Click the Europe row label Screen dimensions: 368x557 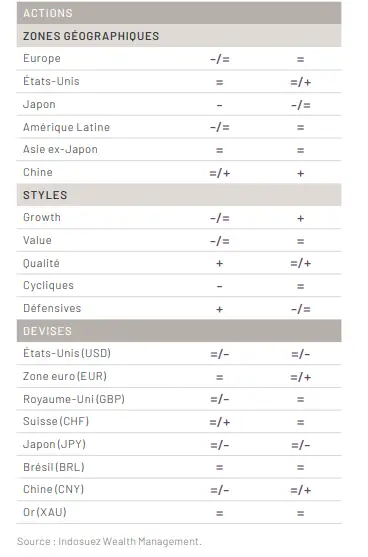point(42,58)
